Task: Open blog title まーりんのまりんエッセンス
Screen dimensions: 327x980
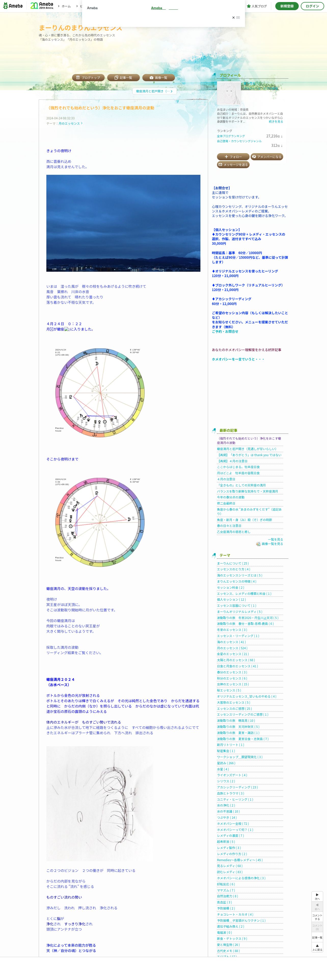Action: point(80,28)
